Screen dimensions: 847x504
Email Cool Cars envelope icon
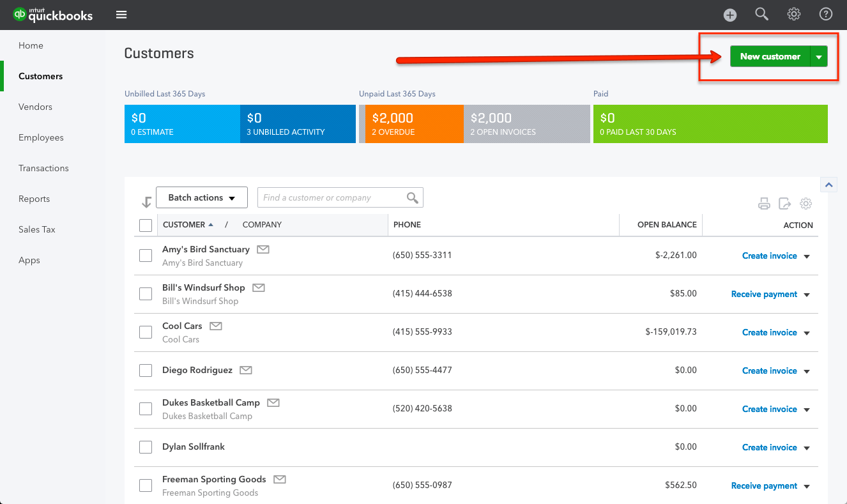point(216,326)
